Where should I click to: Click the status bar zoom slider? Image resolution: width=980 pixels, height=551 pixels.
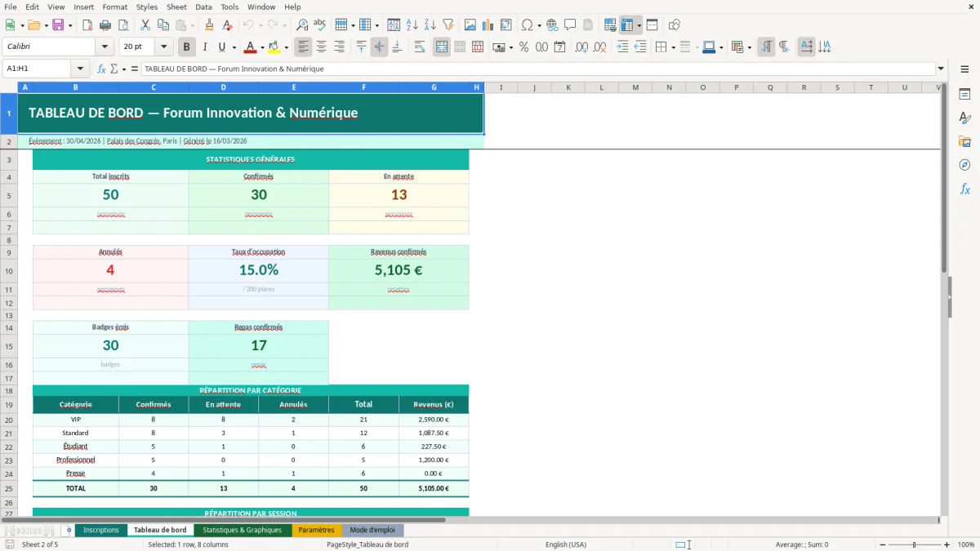click(915, 544)
